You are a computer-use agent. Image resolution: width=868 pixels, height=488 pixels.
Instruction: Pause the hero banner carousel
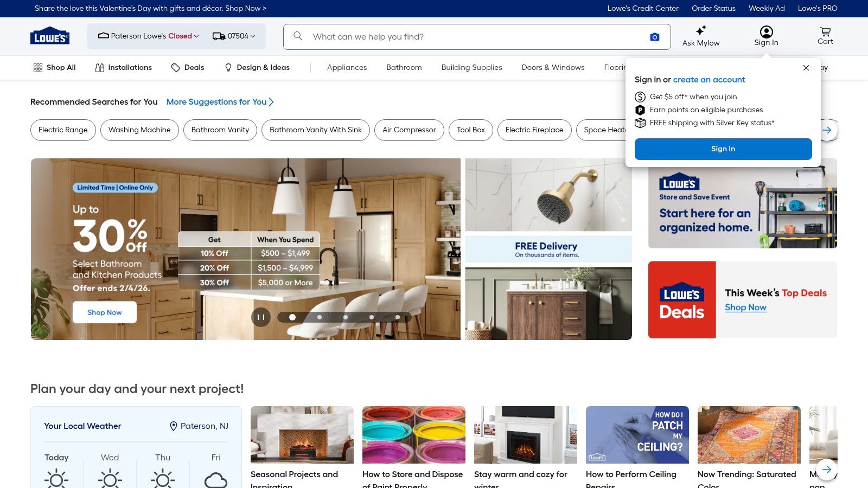click(261, 317)
